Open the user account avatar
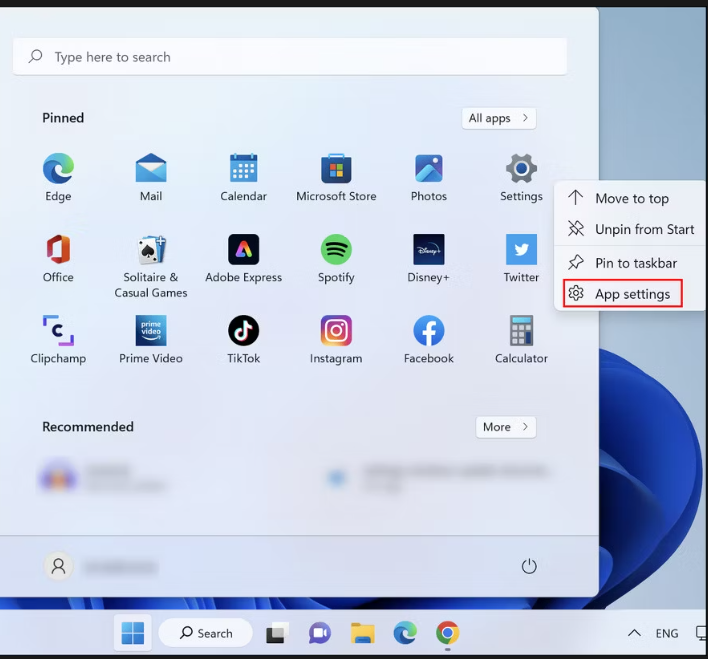 (58, 566)
